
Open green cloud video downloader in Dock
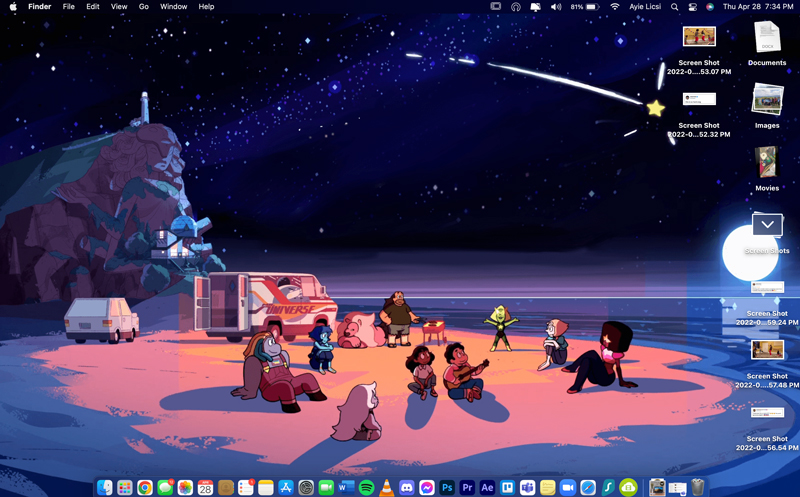point(629,487)
